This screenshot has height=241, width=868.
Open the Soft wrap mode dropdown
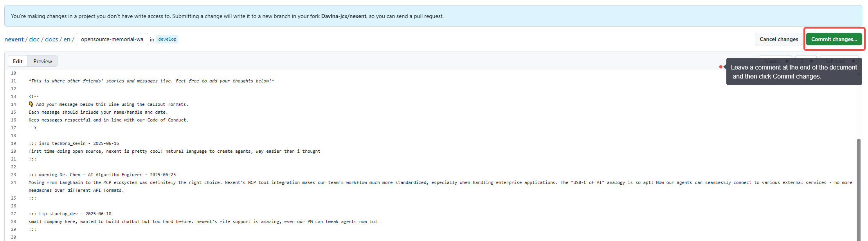click(x=839, y=61)
